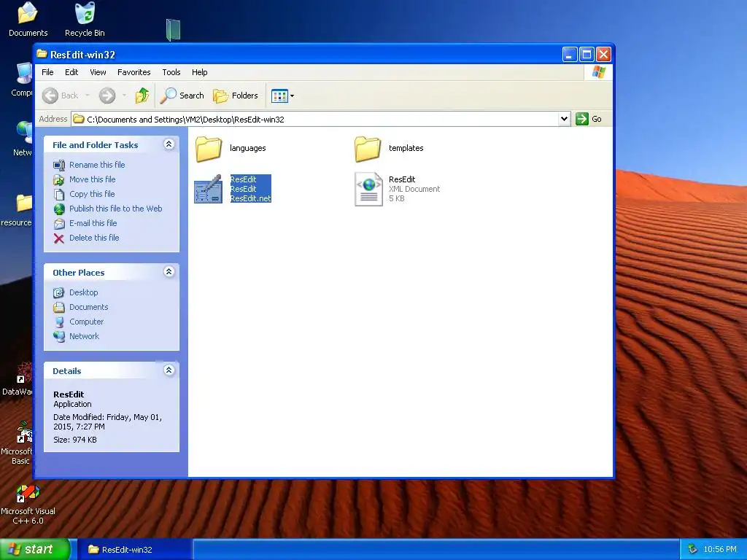Open the File menu
747x560 pixels.
[x=47, y=72]
